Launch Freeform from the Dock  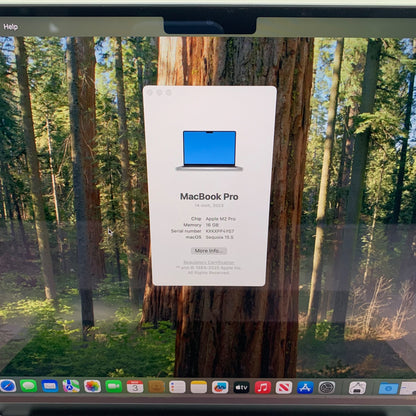(220, 387)
